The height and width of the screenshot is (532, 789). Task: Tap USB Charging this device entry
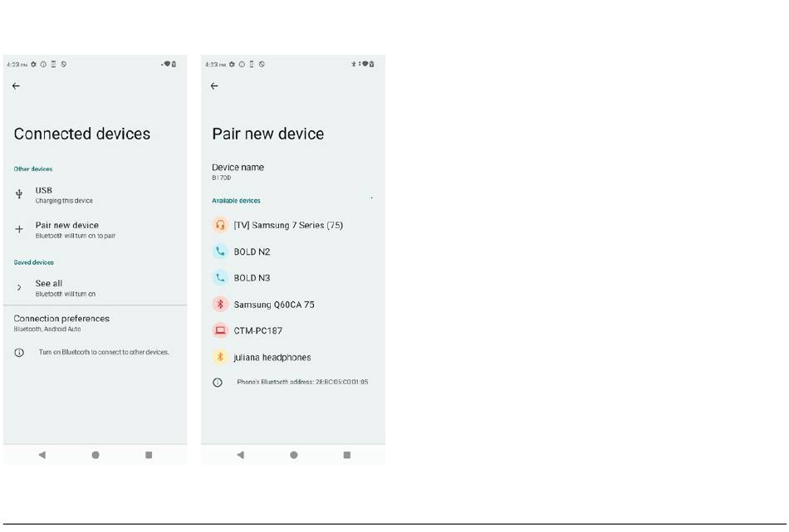[63, 195]
